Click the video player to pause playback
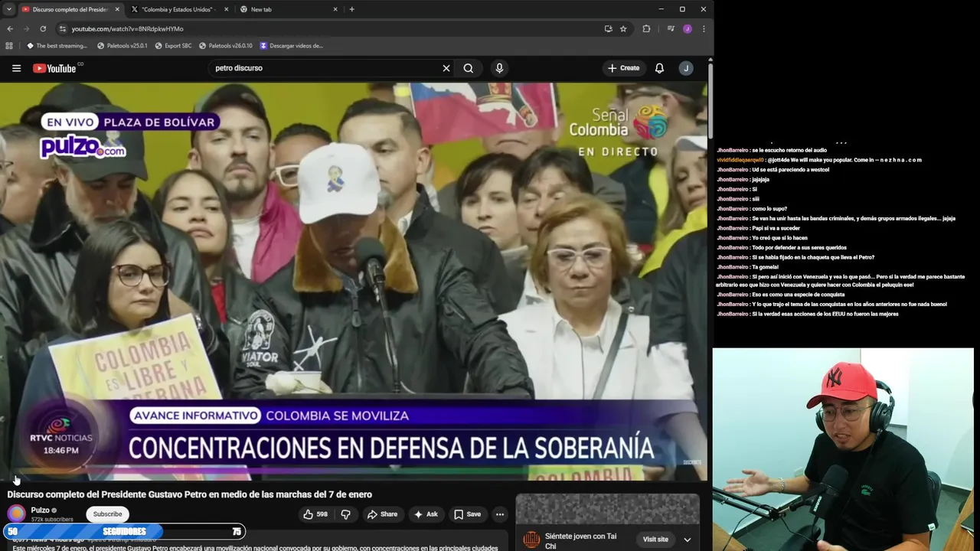This screenshot has height=551, width=980. (x=354, y=282)
